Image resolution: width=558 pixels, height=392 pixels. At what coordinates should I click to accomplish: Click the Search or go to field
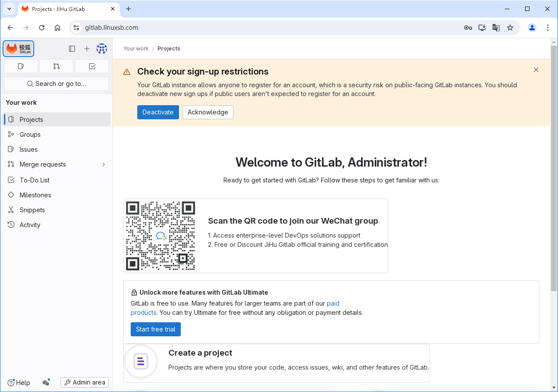pos(56,84)
